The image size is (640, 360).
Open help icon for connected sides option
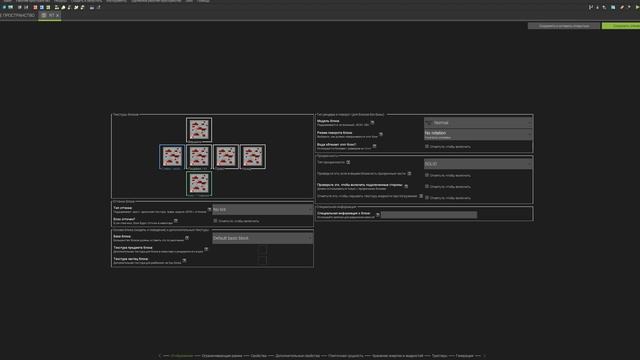coord(406,186)
